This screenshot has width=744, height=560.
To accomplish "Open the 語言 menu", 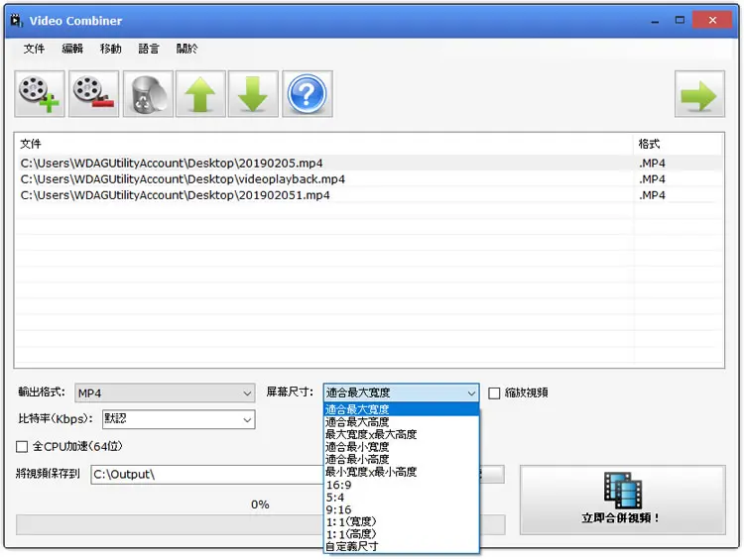I will 149,49.
